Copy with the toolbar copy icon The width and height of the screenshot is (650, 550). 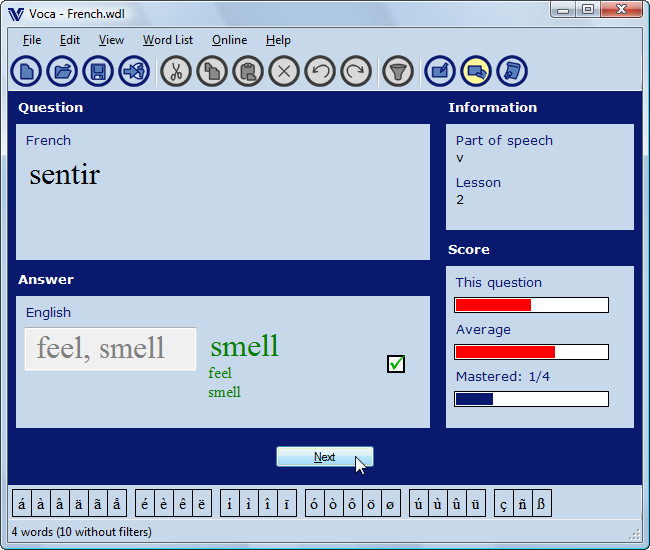(212, 71)
